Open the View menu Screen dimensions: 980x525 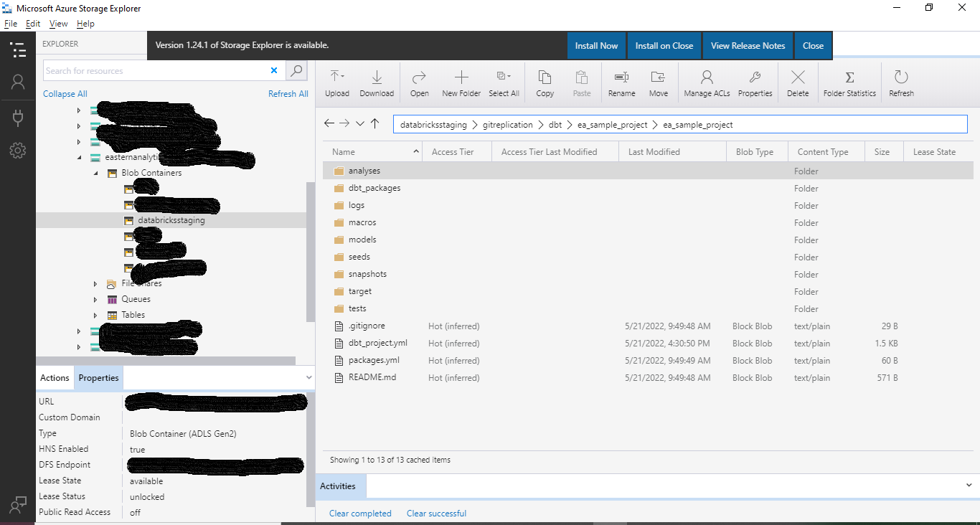click(x=58, y=24)
